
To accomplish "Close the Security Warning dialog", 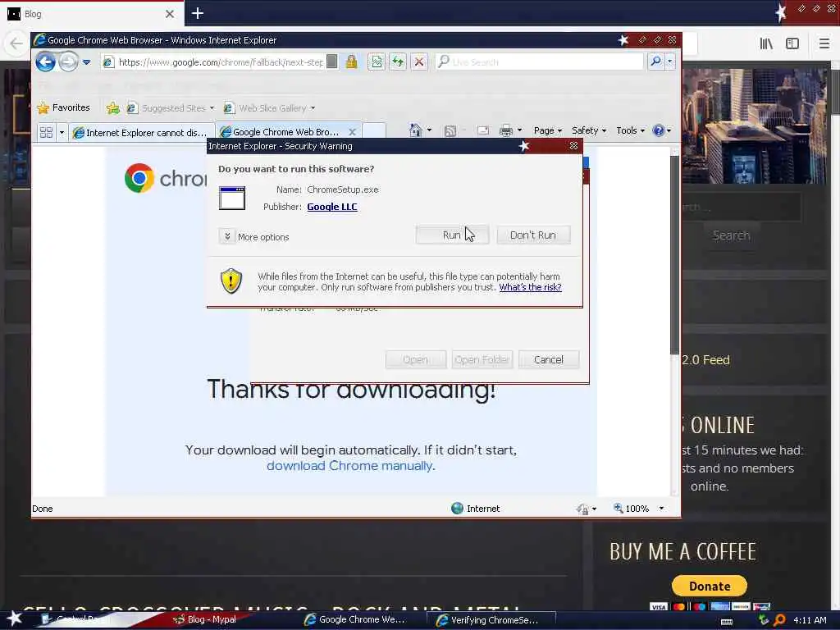I will pyautogui.click(x=573, y=146).
